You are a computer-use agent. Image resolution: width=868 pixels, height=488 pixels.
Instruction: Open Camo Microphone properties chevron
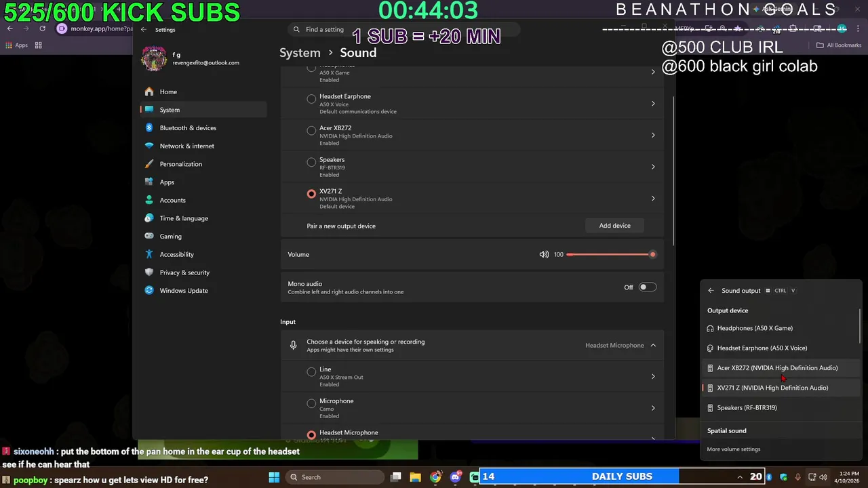(x=653, y=408)
